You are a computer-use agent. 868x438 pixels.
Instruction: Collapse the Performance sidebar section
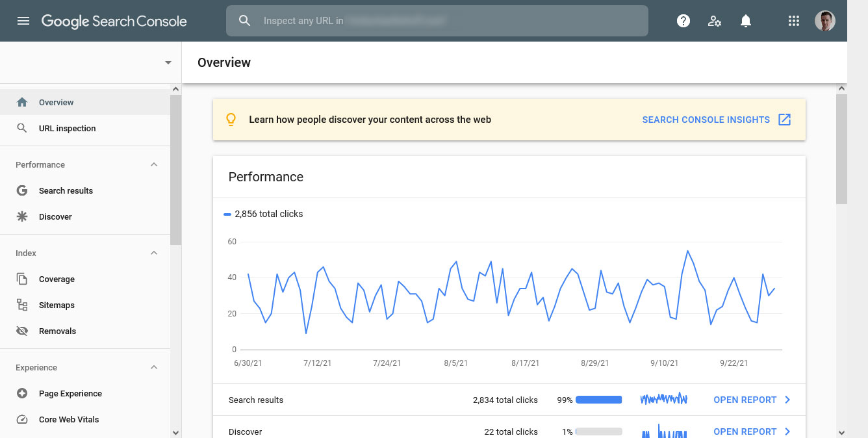[154, 164]
